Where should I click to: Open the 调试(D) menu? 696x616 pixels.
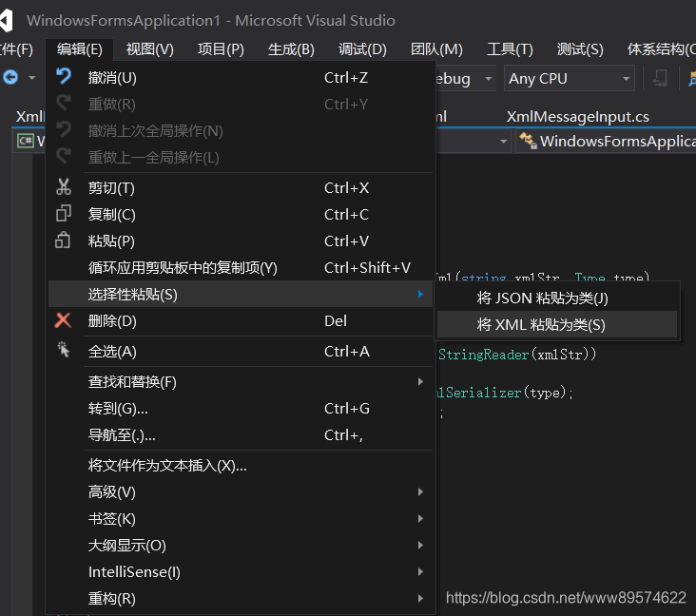362,48
